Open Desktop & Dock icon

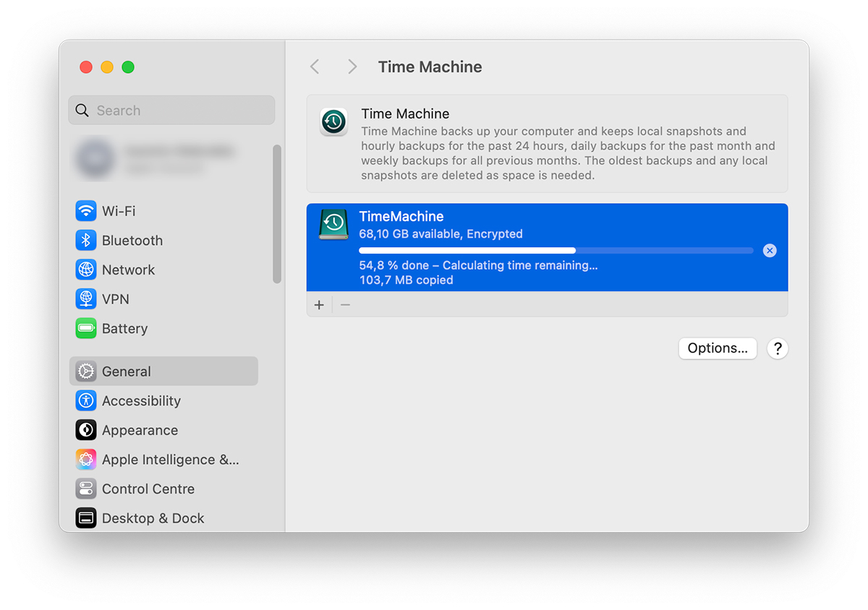[x=86, y=518]
